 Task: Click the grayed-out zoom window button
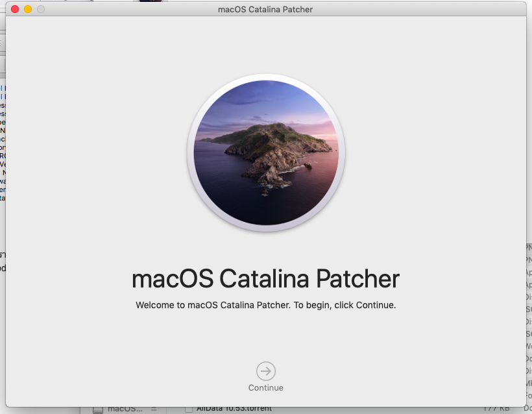pos(41,9)
